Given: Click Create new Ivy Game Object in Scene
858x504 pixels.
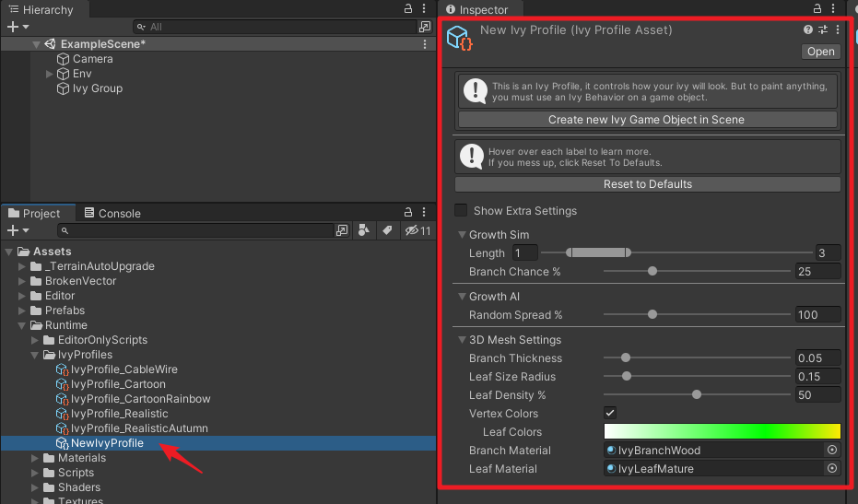Looking at the screenshot, I should point(647,119).
